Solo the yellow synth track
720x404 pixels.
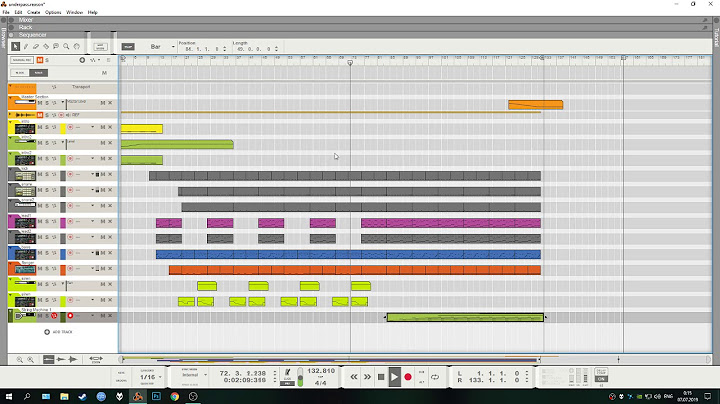(47, 127)
